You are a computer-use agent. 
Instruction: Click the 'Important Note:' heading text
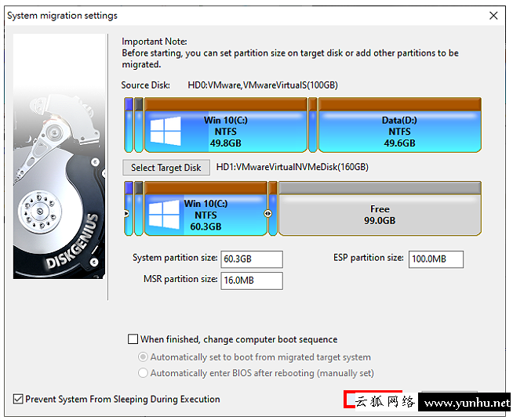154,42
